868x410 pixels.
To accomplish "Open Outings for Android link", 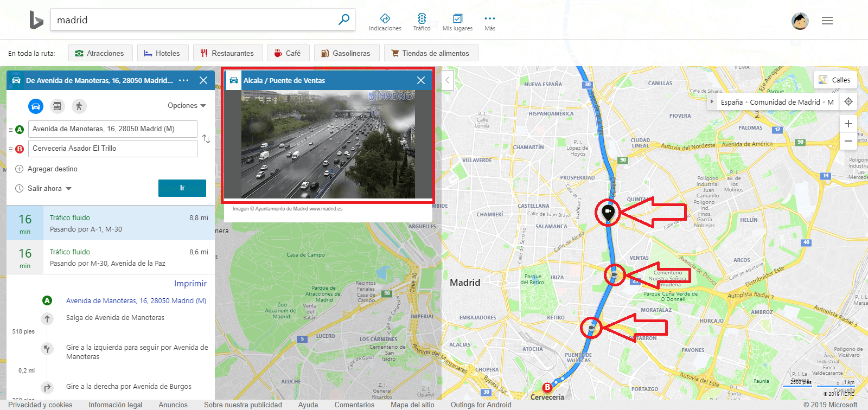I will 481,405.
